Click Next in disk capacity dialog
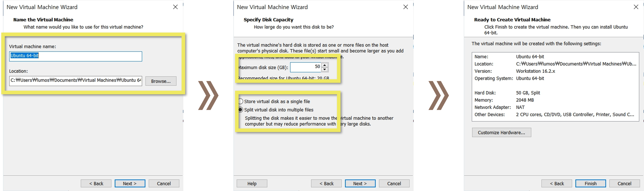The height and width of the screenshot is (191, 644). click(360, 184)
